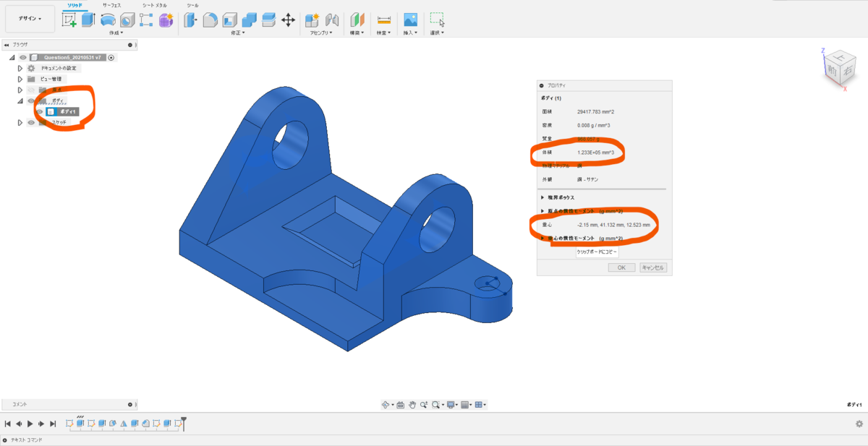Activate component radio button beside Question5_20210531 v7
This screenshot has width=868, height=446.
click(111, 57)
